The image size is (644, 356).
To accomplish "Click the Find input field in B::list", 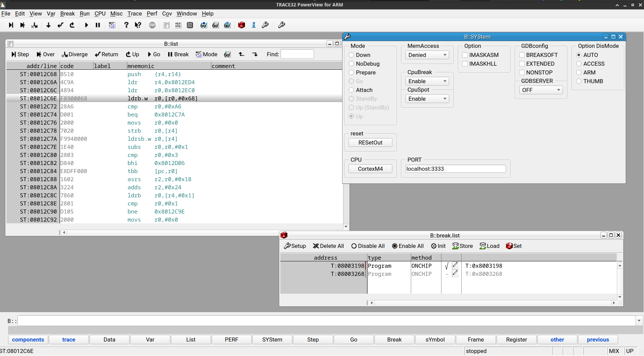I will [297, 54].
